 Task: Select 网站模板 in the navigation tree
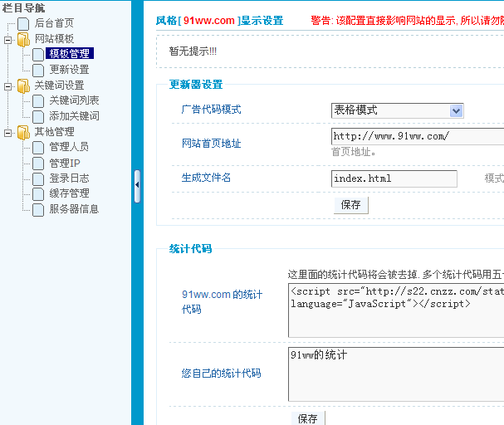54,39
